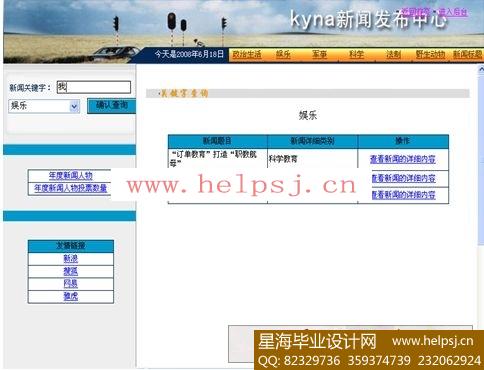
Task: Go to the 科学 news category
Action: coord(356,54)
